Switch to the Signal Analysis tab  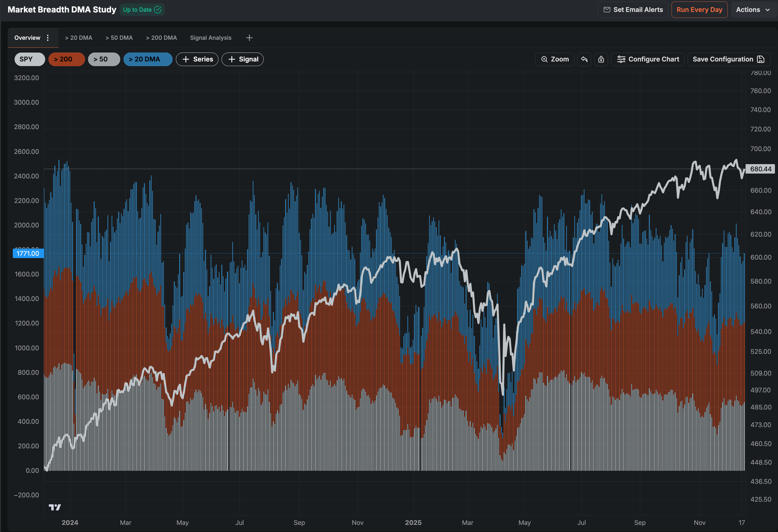[x=211, y=38]
